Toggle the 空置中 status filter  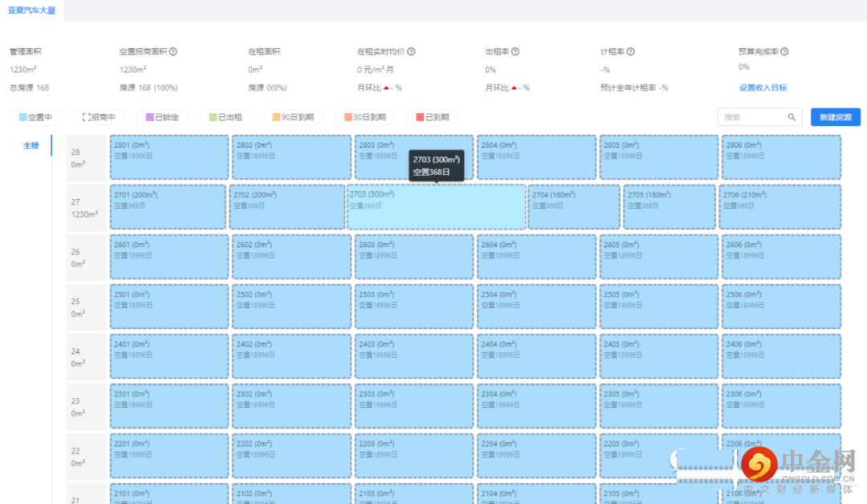point(35,117)
